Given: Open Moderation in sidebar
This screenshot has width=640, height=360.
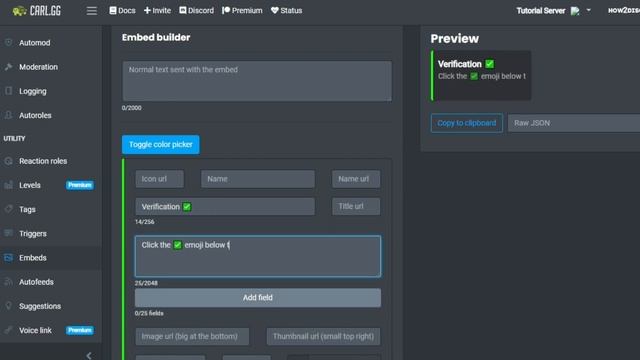Looking at the screenshot, I should point(38,67).
